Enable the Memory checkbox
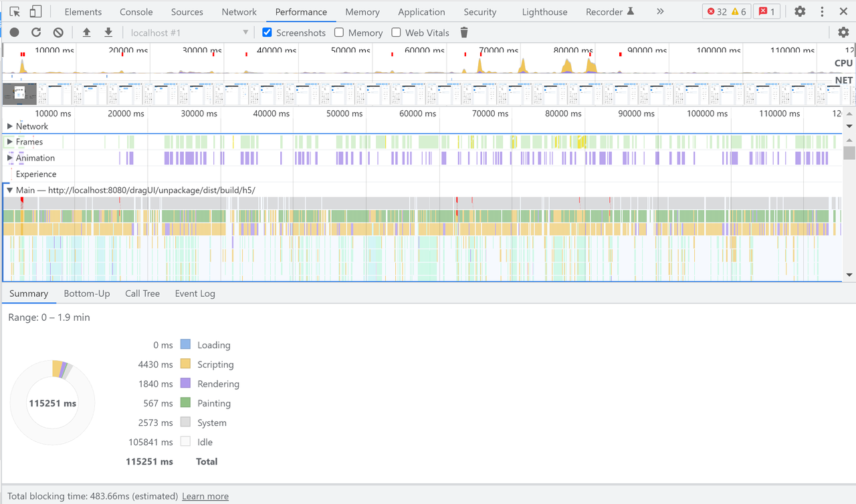The height and width of the screenshot is (504, 856). (340, 32)
